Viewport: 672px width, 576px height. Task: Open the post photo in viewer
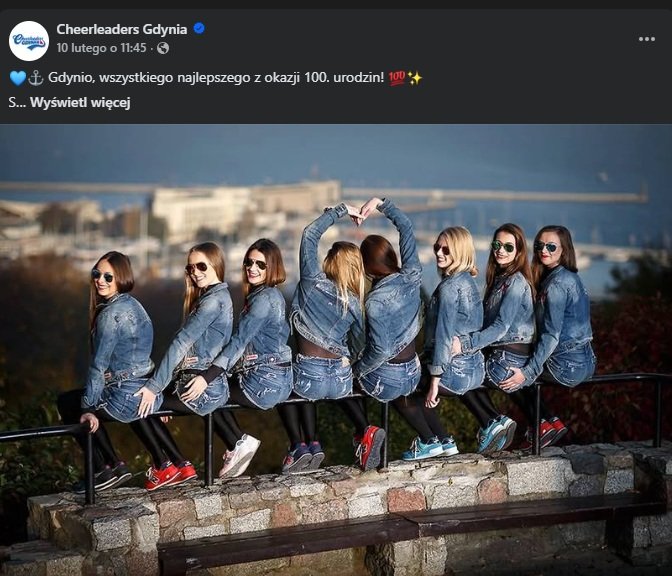pos(336,350)
